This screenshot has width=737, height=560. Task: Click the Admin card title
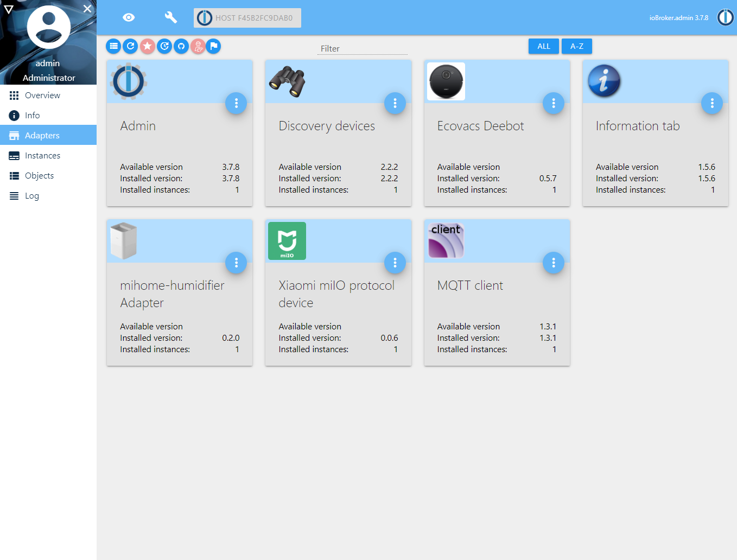pyautogui.click(x=138, y=126)
